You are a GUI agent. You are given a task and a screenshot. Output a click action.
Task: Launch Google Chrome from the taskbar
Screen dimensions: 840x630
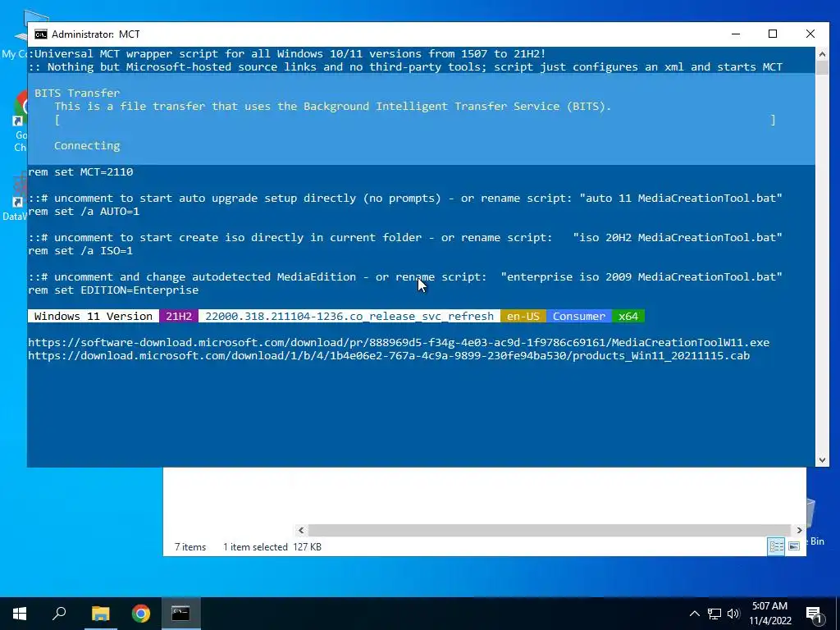pyautogui.click(x=141, y=614)
